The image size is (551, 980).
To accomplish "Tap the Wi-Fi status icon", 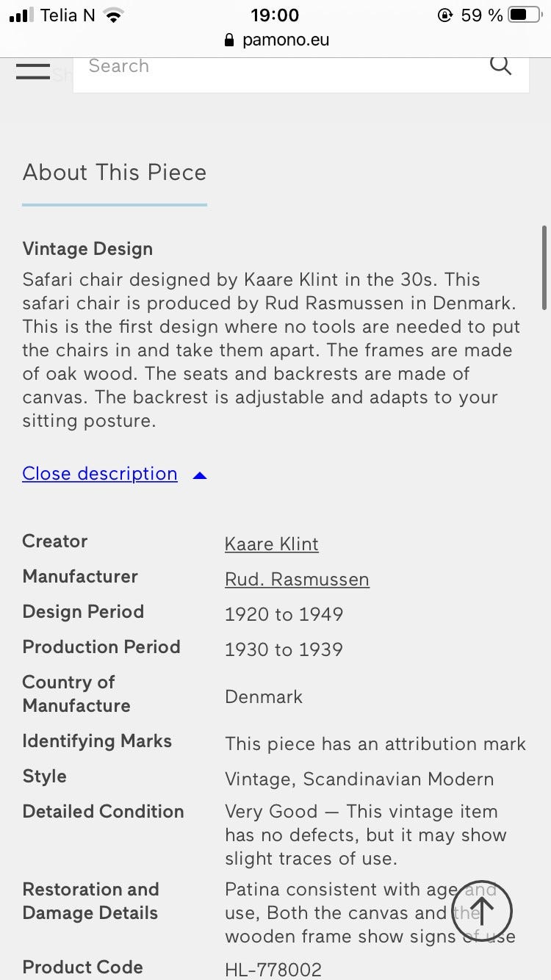I will click(113, 15).
